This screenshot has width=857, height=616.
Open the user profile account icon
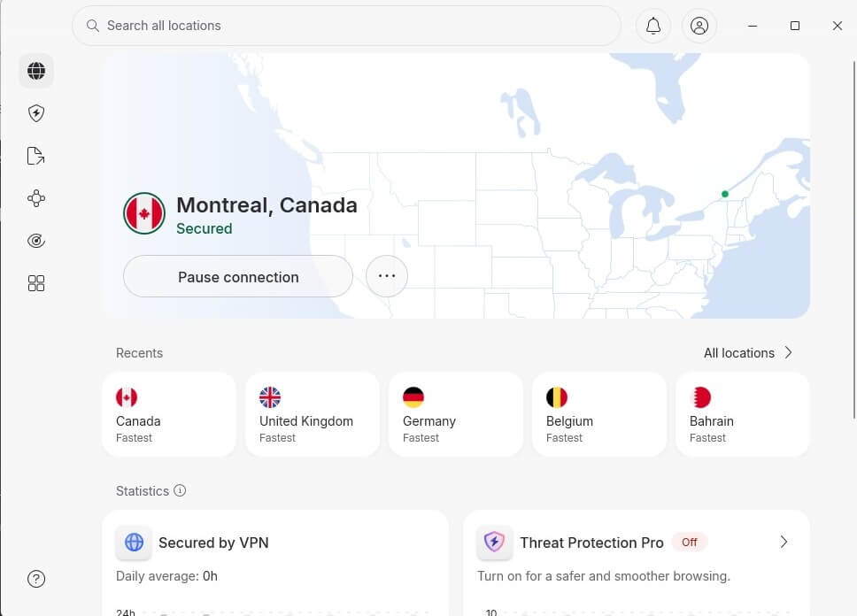tap(699, 26)
